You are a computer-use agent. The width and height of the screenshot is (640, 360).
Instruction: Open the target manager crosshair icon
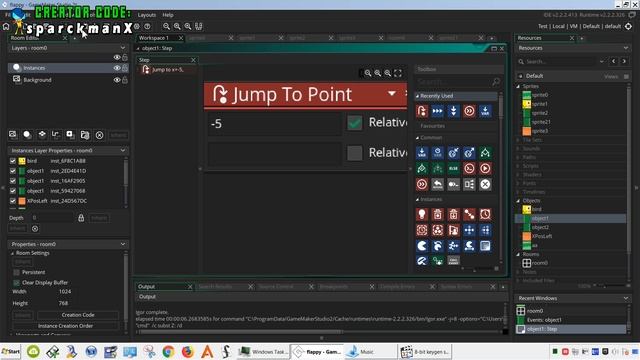point(629,26)
